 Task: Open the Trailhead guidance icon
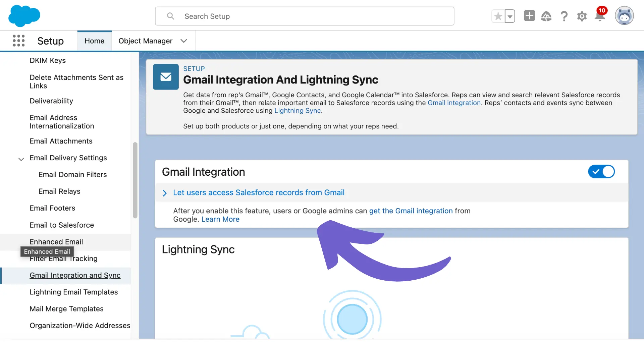click(x=546, y=16)
